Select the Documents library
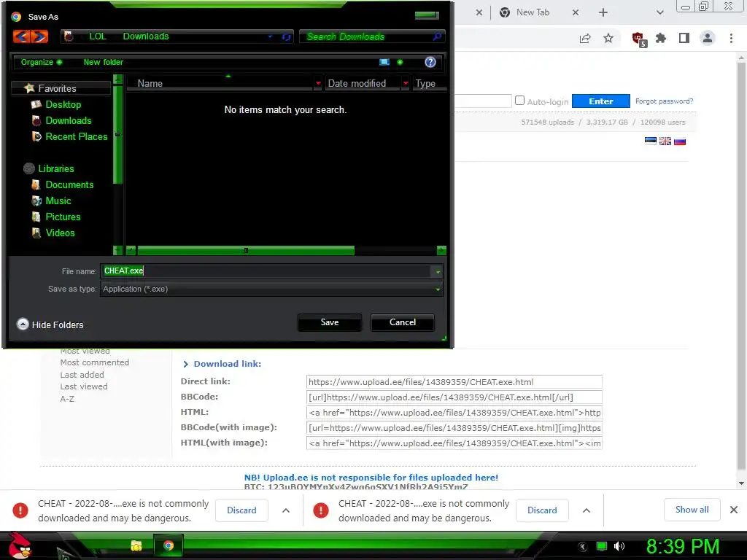Image resolution: width=747 pixels, height=560 pixels. [x=69, y=184]
